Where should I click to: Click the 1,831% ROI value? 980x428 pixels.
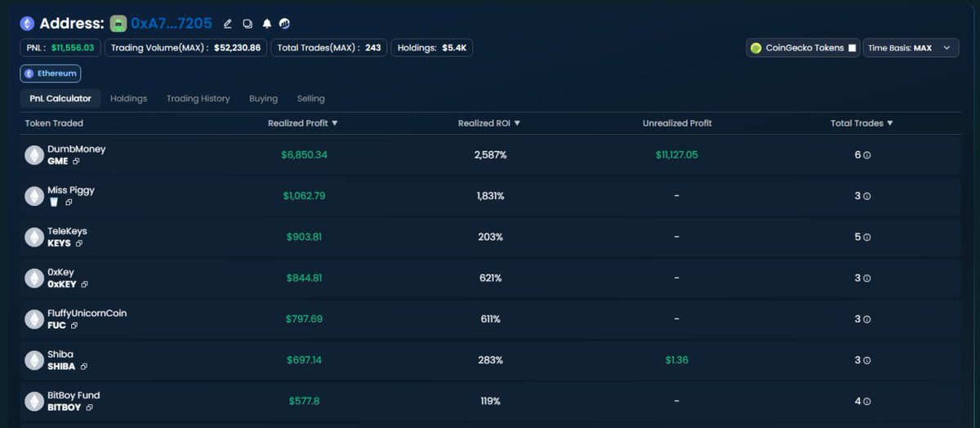pyautogui.click(x=490, y=196)
